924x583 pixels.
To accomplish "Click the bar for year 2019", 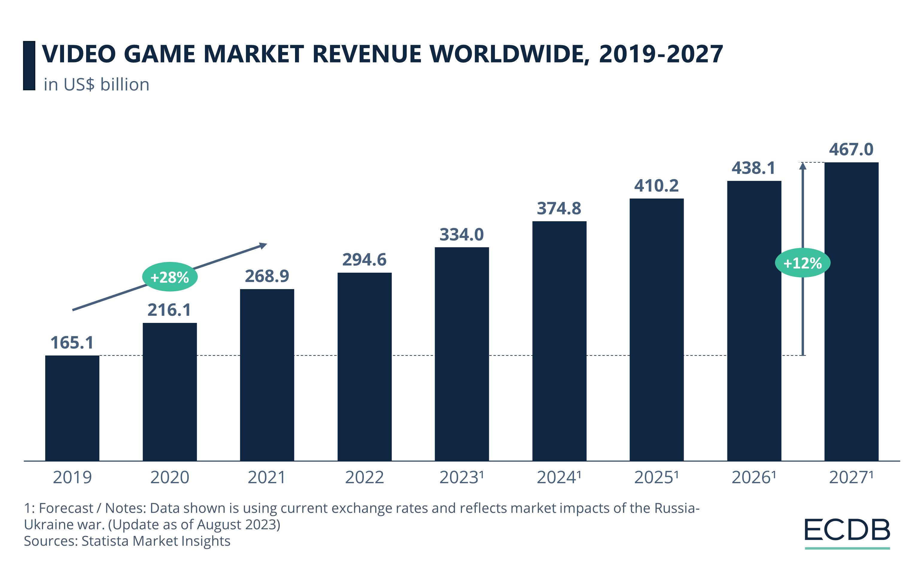I will (x=72, y=408).
